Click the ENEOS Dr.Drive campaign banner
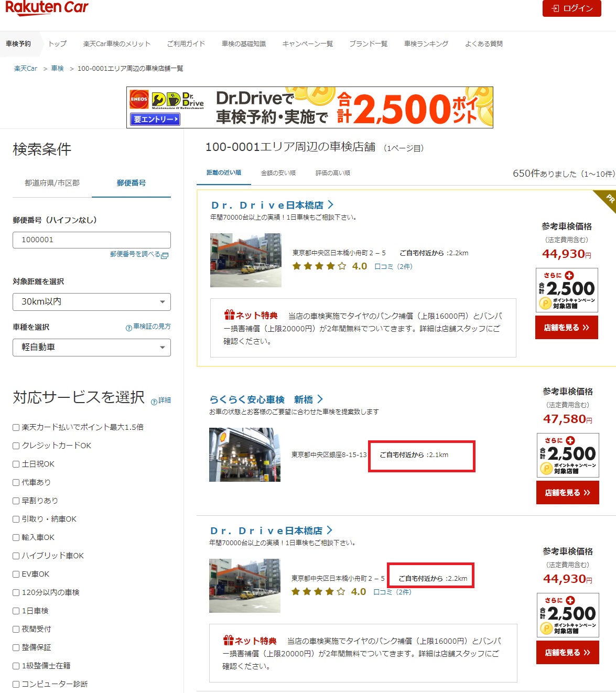The image size is (616, 693). pos(310,107)
